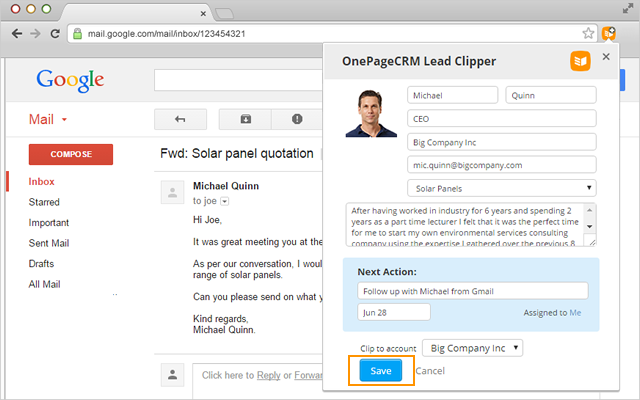
Task: Click the last name field containing Quinn
Action: click(x=551, y=95)
